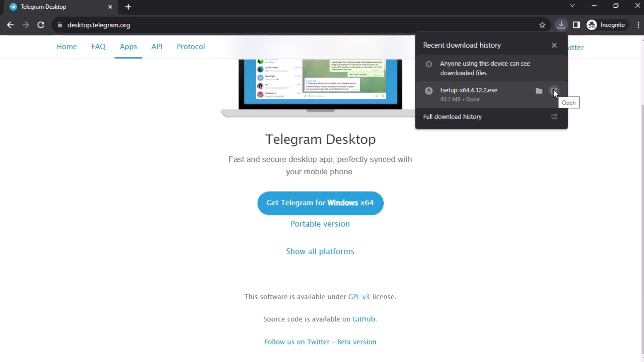
Task: Click the browser extensions icon in toolbar
Action: (x=576, y=25)
